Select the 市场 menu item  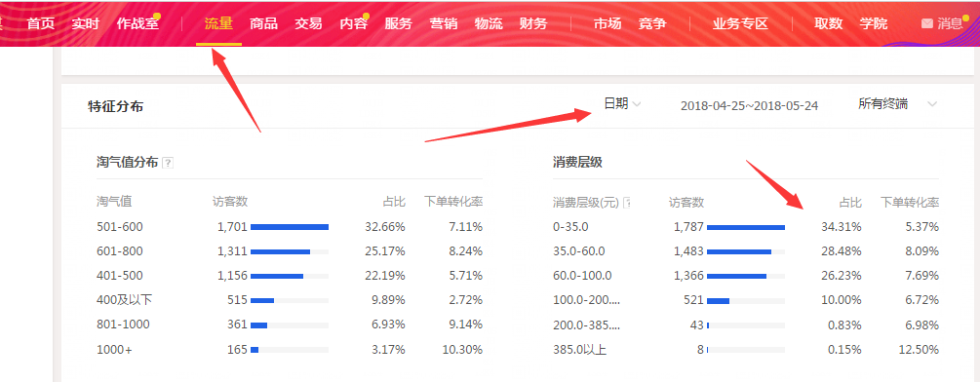tap(608, 23)
